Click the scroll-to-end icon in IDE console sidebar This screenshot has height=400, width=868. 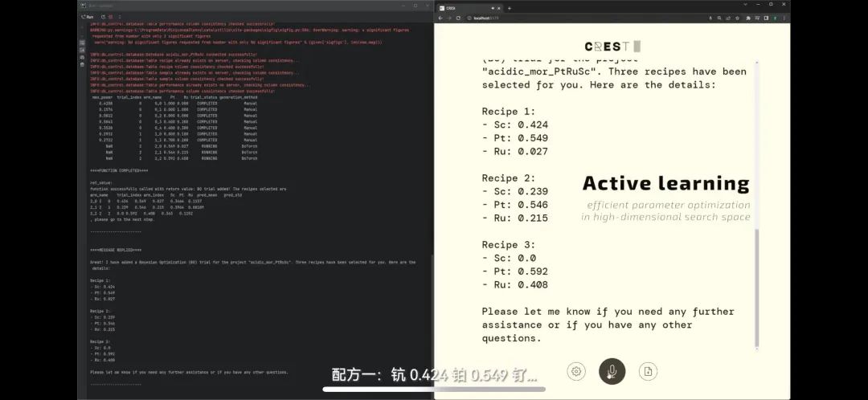[82, 50]
